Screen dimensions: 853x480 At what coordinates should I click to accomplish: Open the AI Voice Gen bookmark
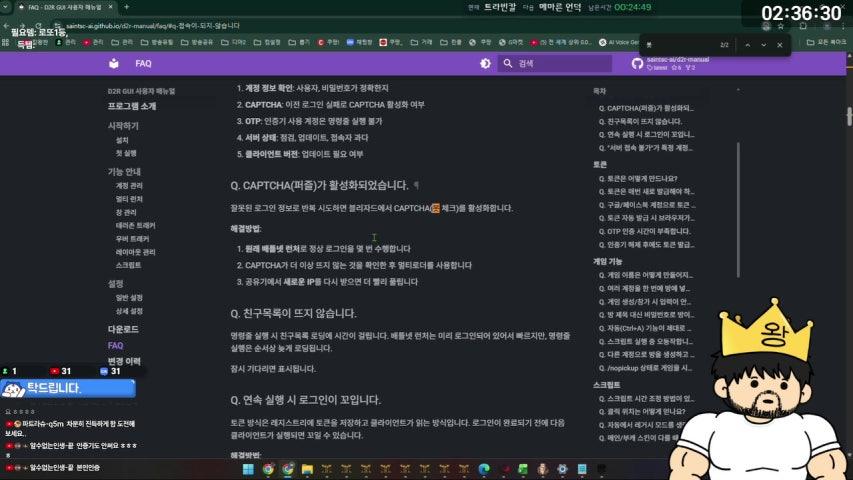click(x=619, y=42)
